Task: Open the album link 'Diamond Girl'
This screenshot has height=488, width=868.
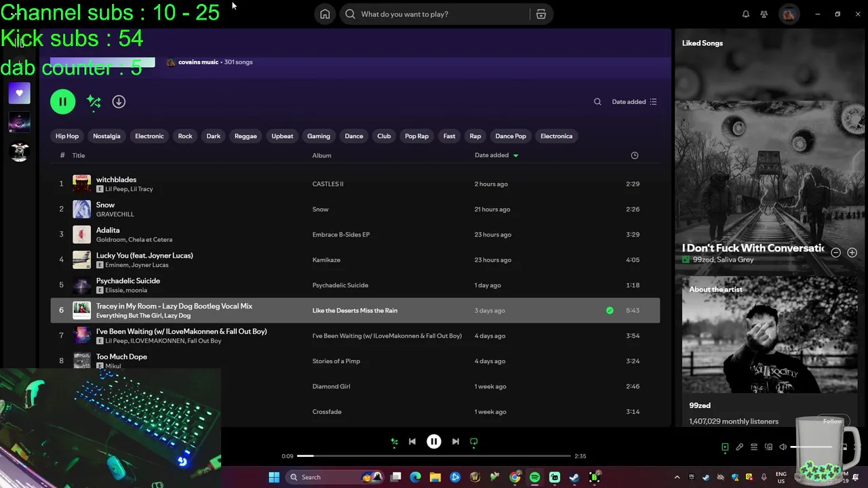Action: coord(331,386)
